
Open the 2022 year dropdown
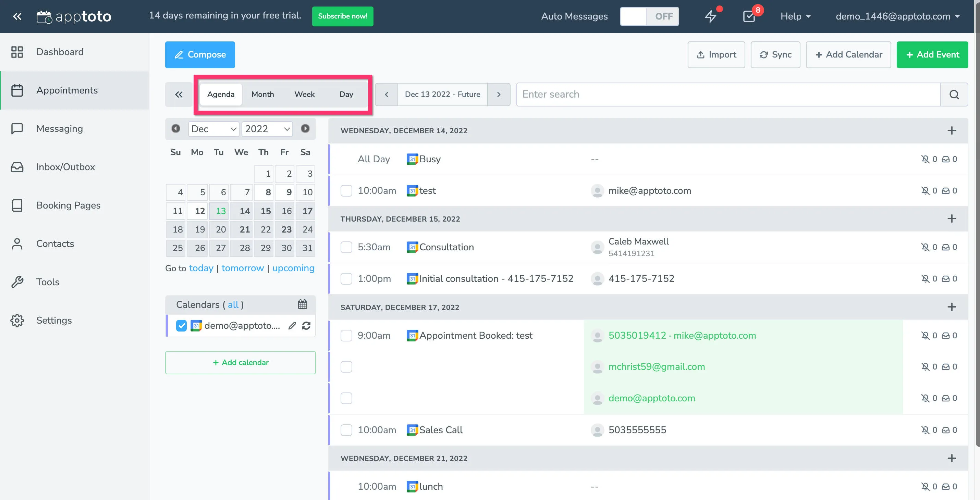coord(267,129)
